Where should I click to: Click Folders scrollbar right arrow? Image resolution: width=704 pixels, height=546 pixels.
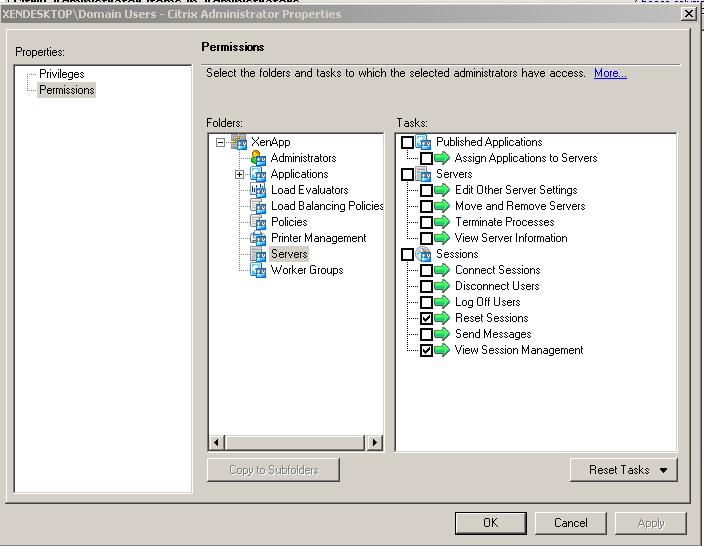(375, 443)
